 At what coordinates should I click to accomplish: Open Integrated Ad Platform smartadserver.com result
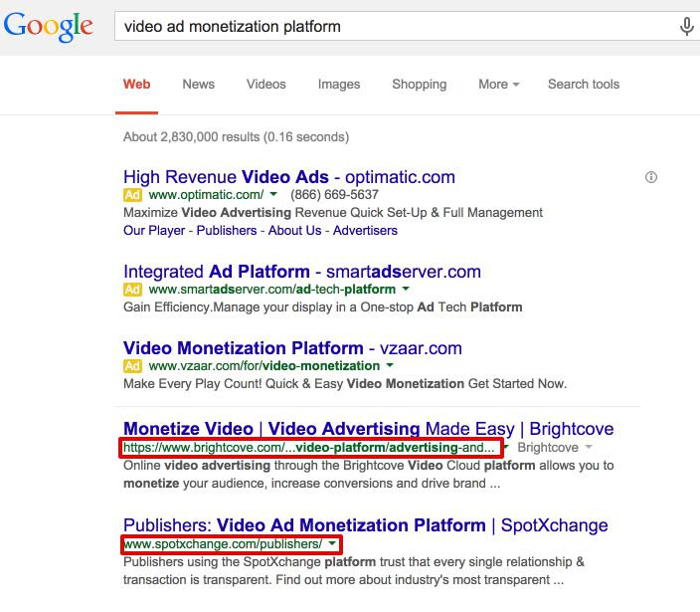click(x=302, y=272)
